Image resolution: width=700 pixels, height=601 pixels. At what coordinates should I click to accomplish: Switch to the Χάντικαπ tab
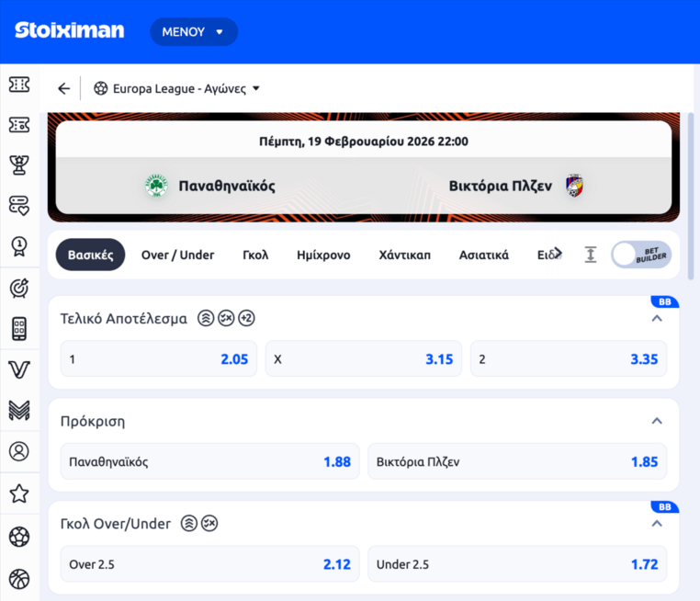pos(404,255)
